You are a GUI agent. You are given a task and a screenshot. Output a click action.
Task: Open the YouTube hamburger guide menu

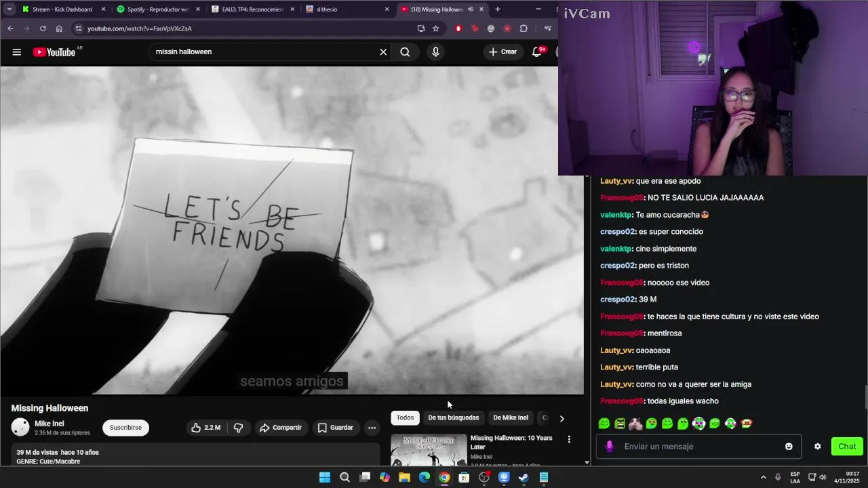click(x=17, y=52)
